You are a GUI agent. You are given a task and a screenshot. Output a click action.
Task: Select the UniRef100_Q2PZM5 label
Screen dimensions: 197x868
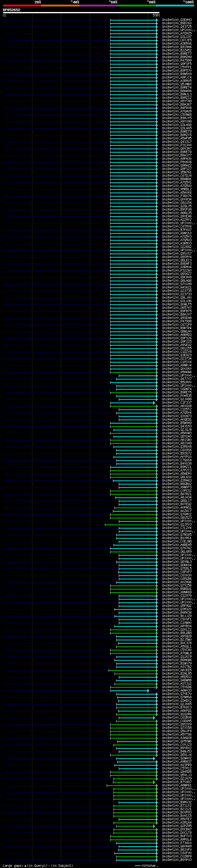[177, 826]
